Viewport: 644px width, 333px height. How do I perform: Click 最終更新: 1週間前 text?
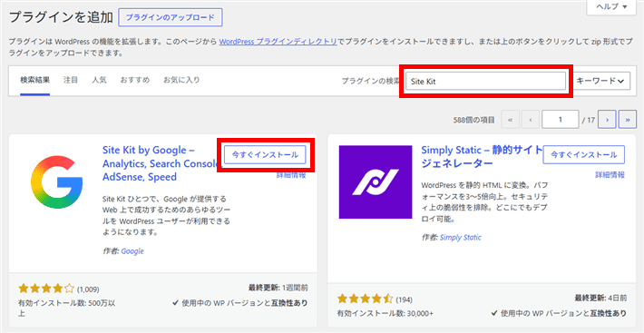tap(278, 288)
